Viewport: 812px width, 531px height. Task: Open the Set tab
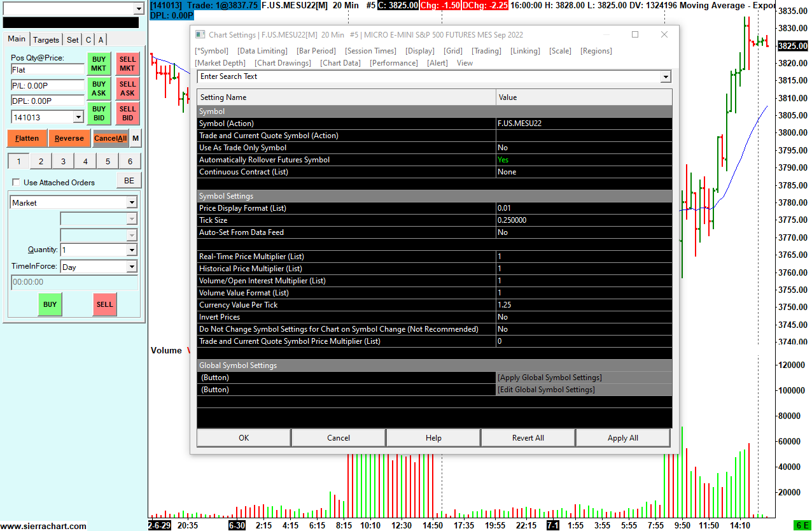tap(73, 39)
